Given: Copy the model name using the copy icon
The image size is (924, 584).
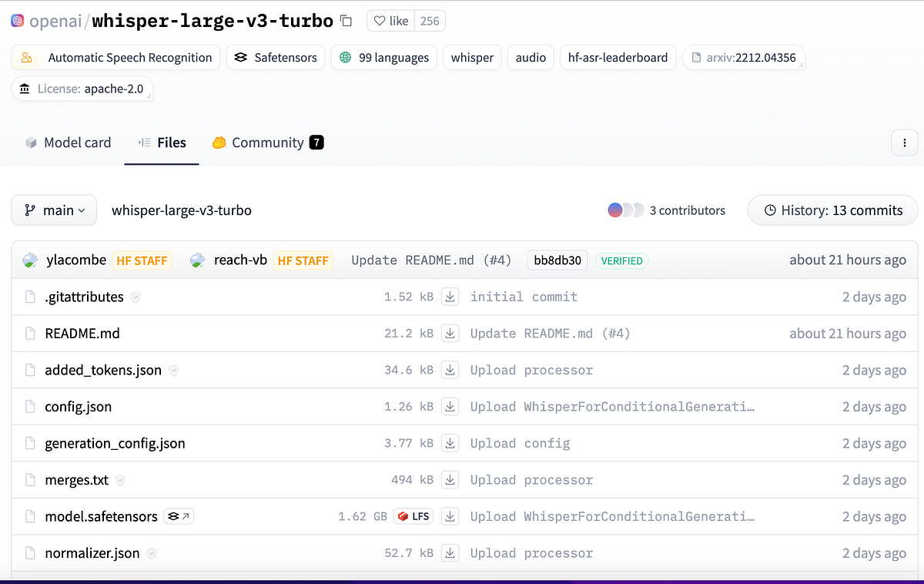Looking at the screenshot, I should click(x=346, y=21).
